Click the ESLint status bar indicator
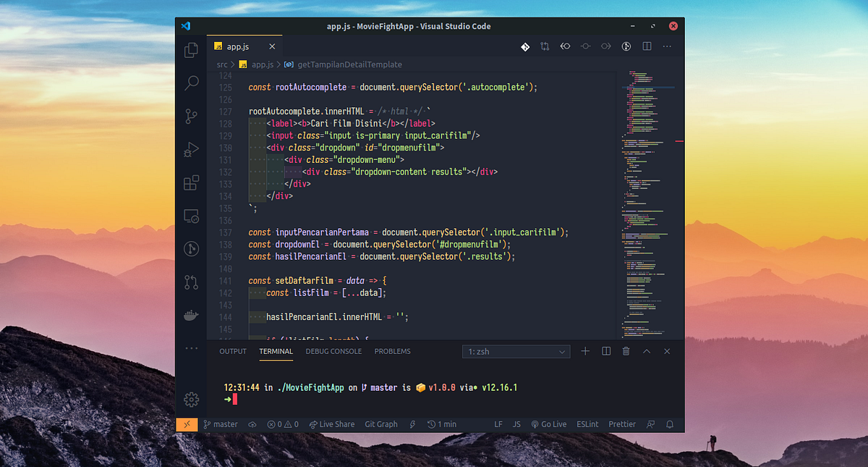The image size is (868, 467). [x=587, y=424]
